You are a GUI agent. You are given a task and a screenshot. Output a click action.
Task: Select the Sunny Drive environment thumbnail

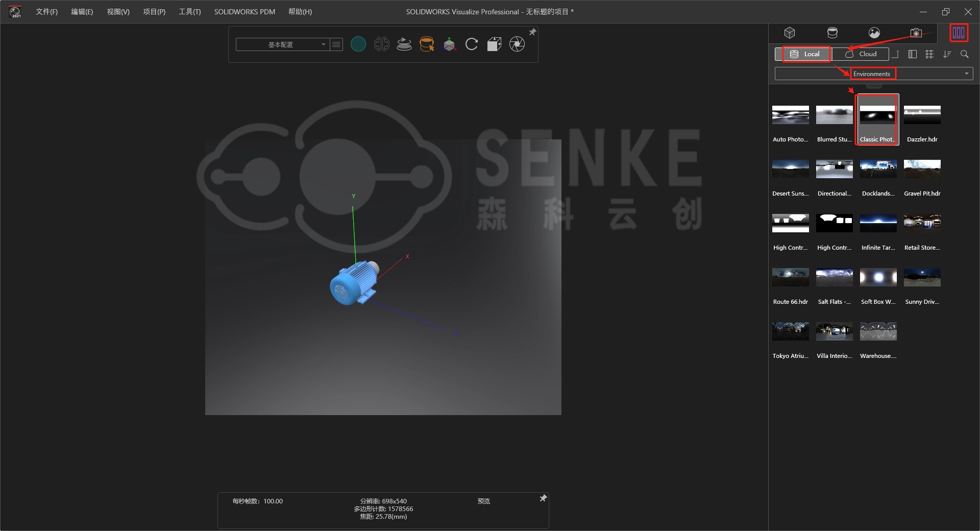coord(922,277)
